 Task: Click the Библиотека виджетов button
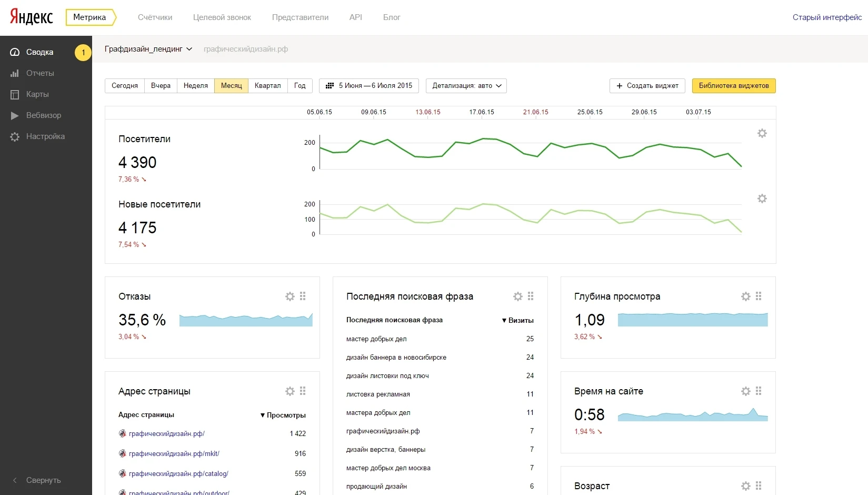(x=734, y=86)
